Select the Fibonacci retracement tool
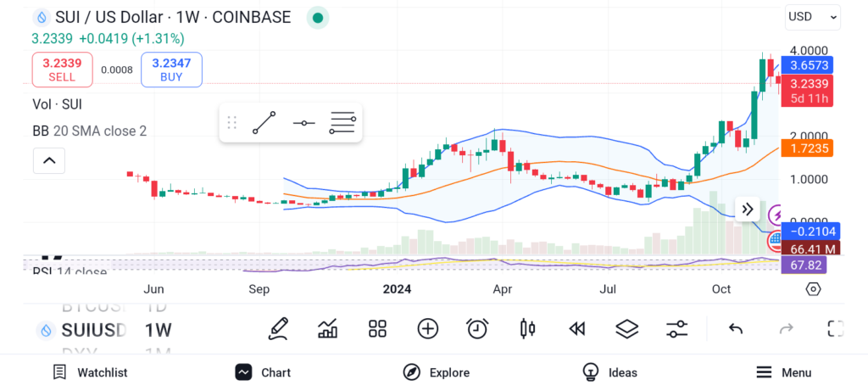 pyautogui.click(x=342, y=122)
